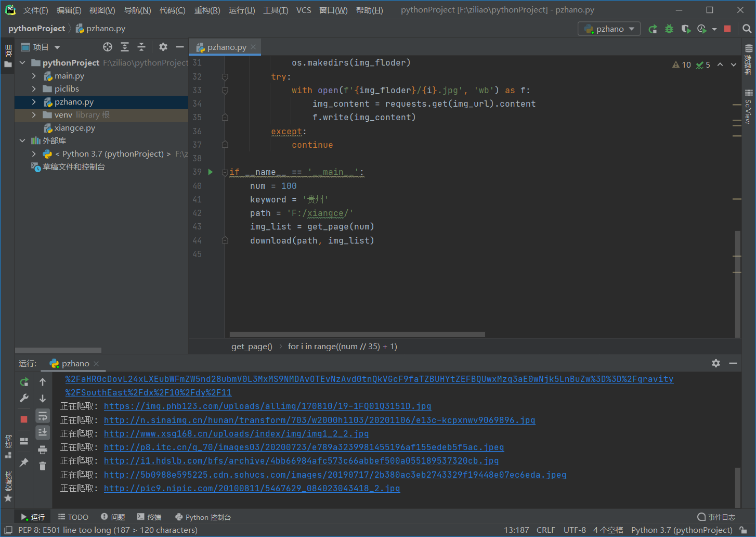
Task: Open the pic9.nipic.com image link
Action: coord(252,489)
